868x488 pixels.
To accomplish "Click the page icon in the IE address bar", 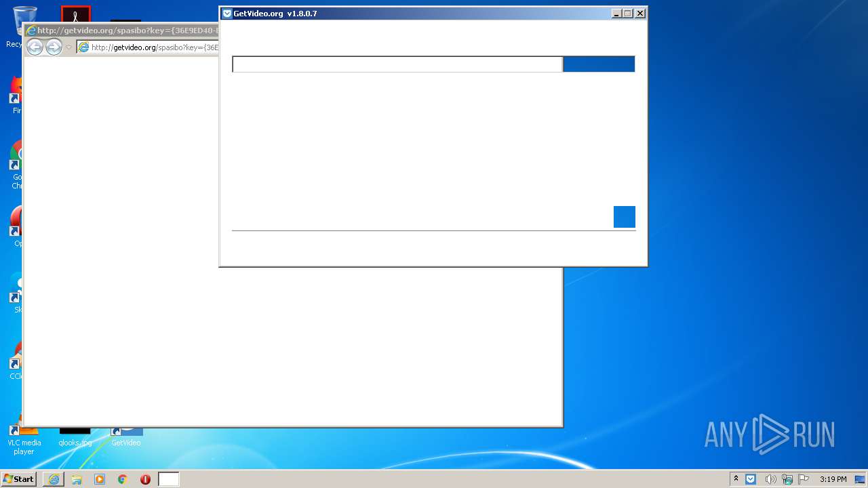I will [83, 47].
